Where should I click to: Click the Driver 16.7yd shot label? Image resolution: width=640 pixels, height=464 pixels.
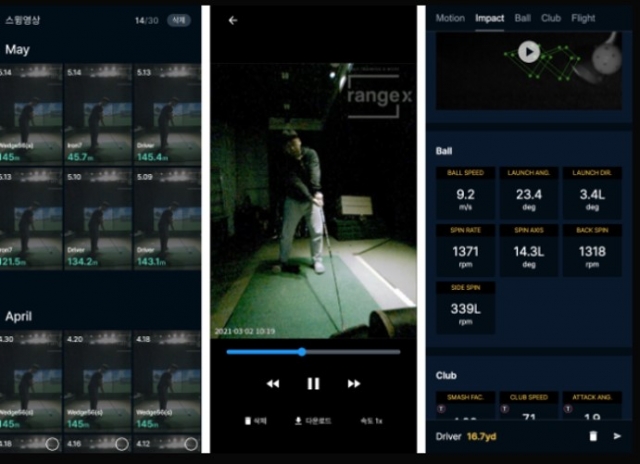click(x=466, y=436)
